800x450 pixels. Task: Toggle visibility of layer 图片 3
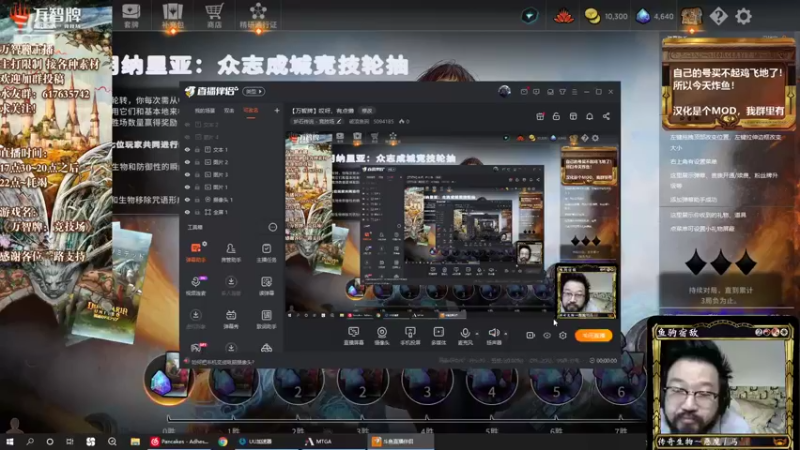point(187,174)
